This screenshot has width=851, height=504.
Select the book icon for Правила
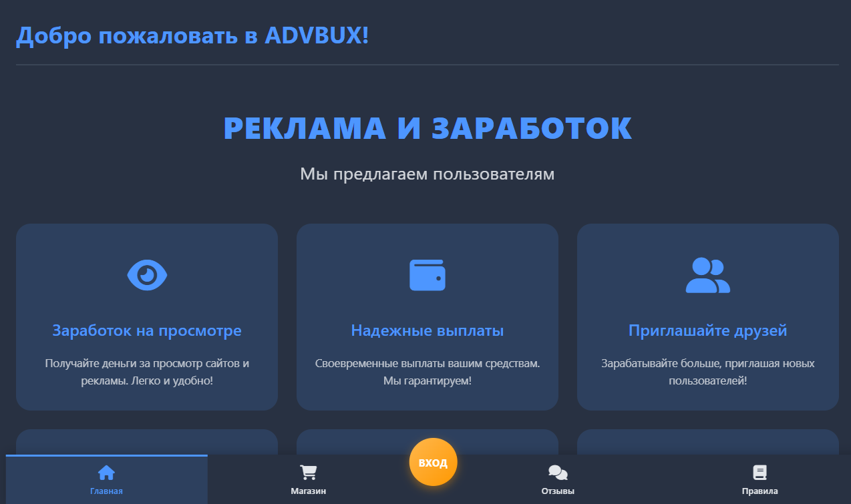[761, 471]
